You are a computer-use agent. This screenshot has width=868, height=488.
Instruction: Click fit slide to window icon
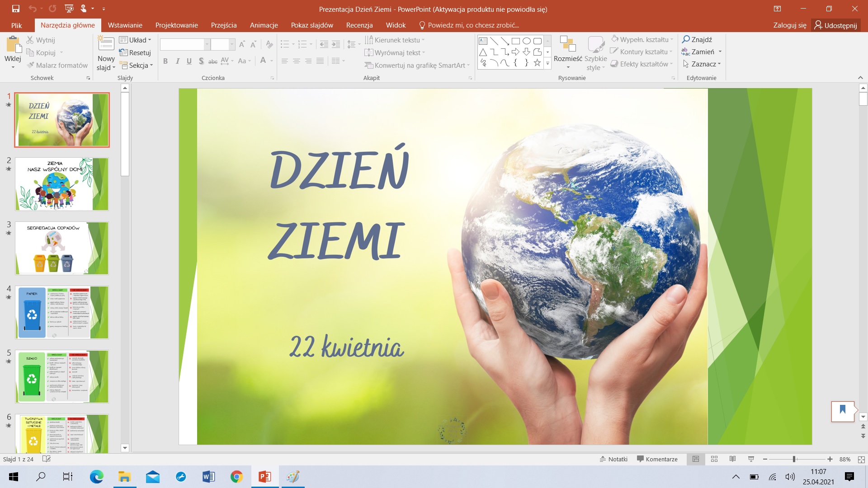(x=861, y=459)
